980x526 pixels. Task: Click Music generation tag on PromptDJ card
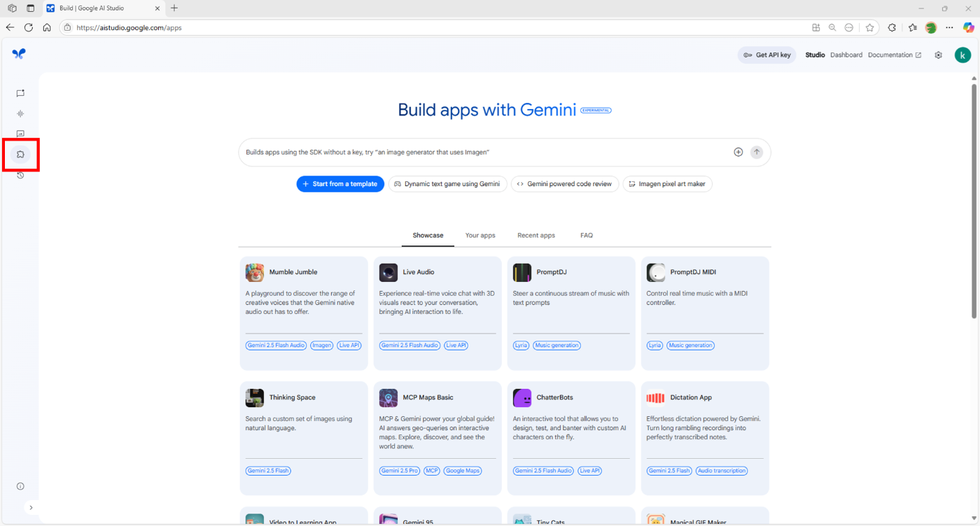pos(556,346)
